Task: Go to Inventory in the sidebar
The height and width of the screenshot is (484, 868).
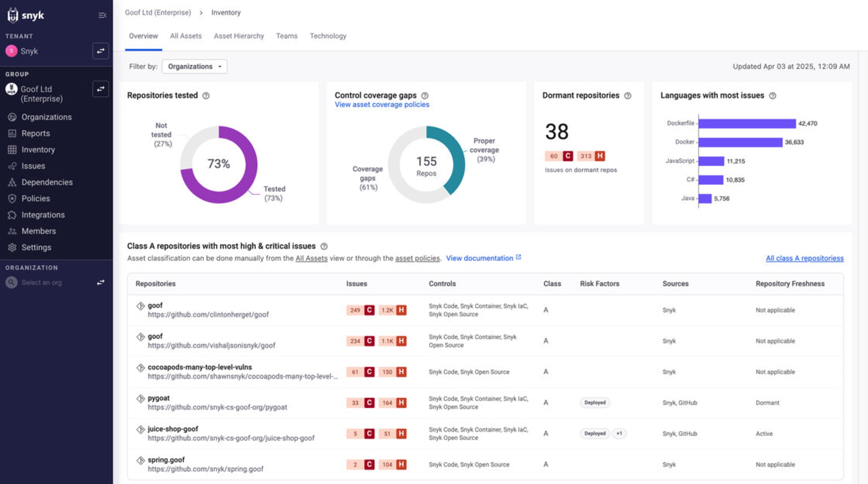Action: 38,150
